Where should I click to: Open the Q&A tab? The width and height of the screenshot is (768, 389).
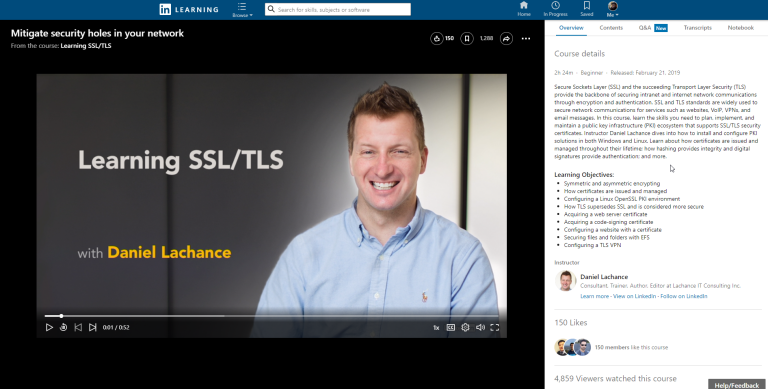coord(652,28)
